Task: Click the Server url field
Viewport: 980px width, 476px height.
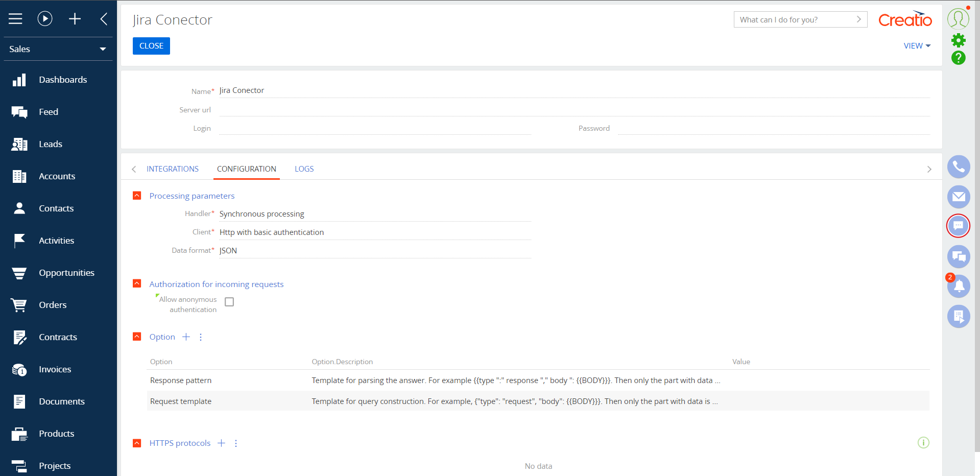Action: 575,109
